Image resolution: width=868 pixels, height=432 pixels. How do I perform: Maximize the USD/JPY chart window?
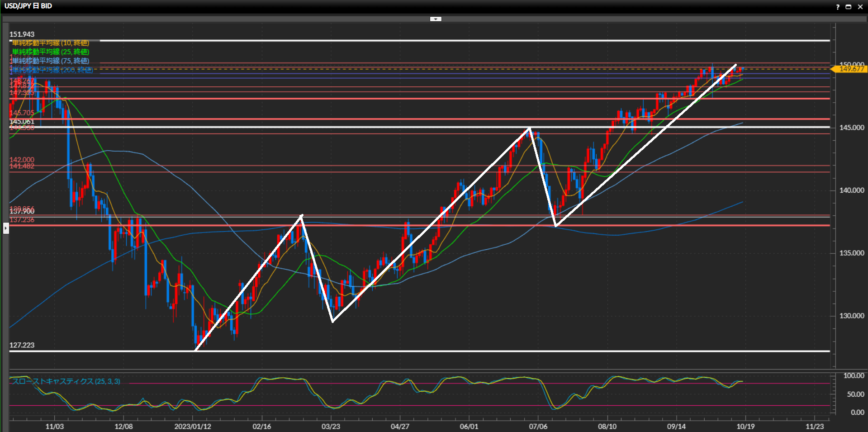(849, 7)
